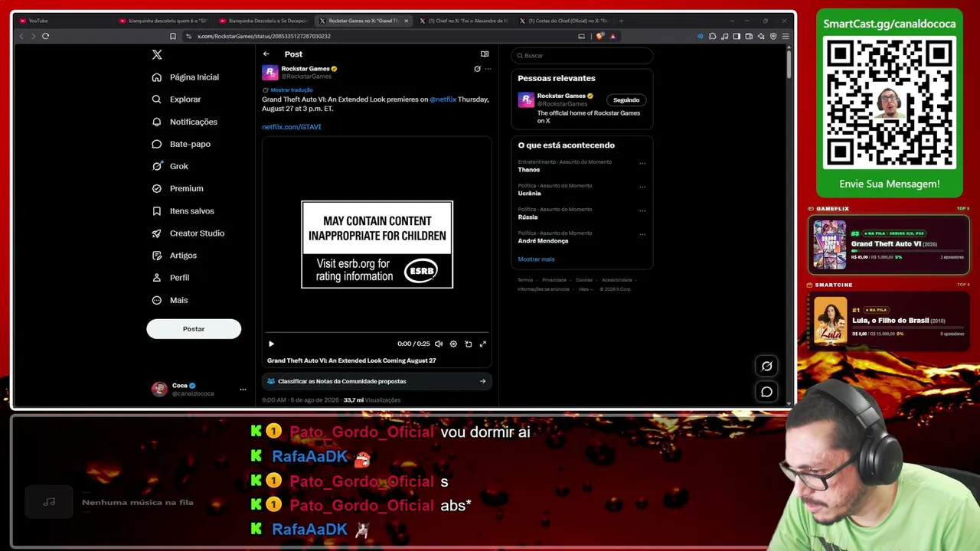This screenshot has height=551, width=980.
Task: Click the Postar button
Action: click(194, 329)
